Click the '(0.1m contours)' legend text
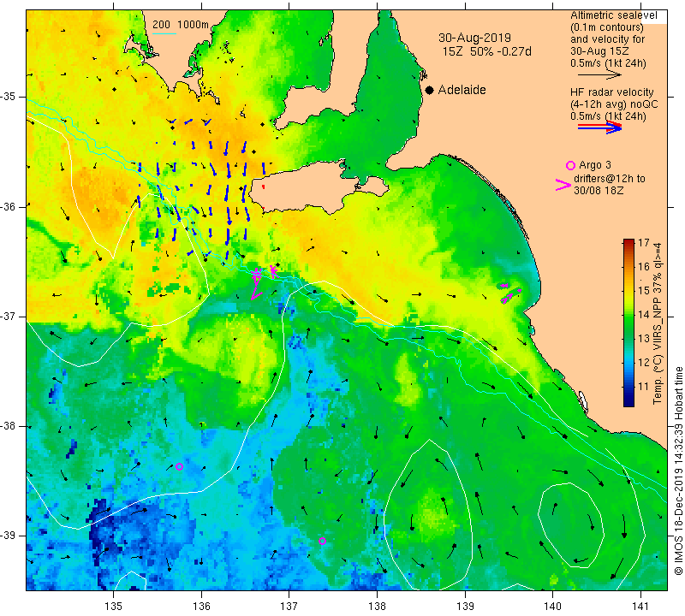Image resolution: width=685 pixels, height=616 pixels. (x=607, y=27)
